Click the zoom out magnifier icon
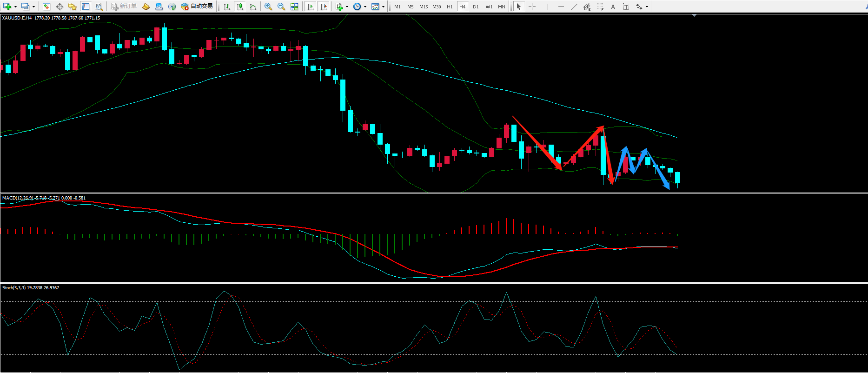The image size is (868, 373). [x=281, y=7]
